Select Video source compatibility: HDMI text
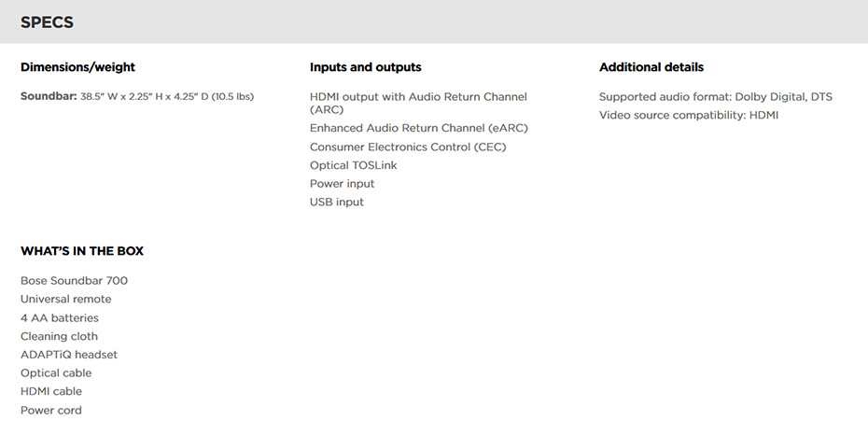The image size is (868, 435). tap(689, 115)
